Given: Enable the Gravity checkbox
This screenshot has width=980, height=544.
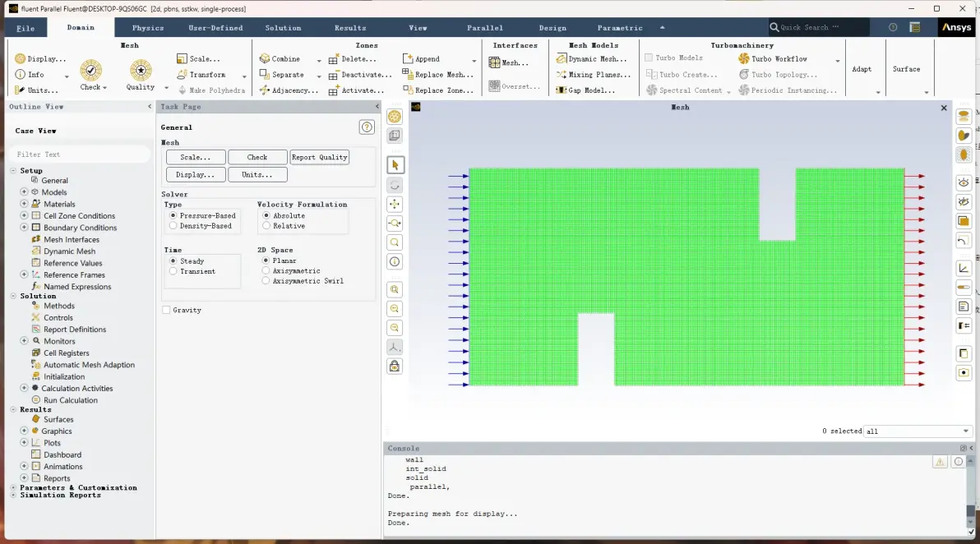Looking at the screenshot, I should coord(166,311).
